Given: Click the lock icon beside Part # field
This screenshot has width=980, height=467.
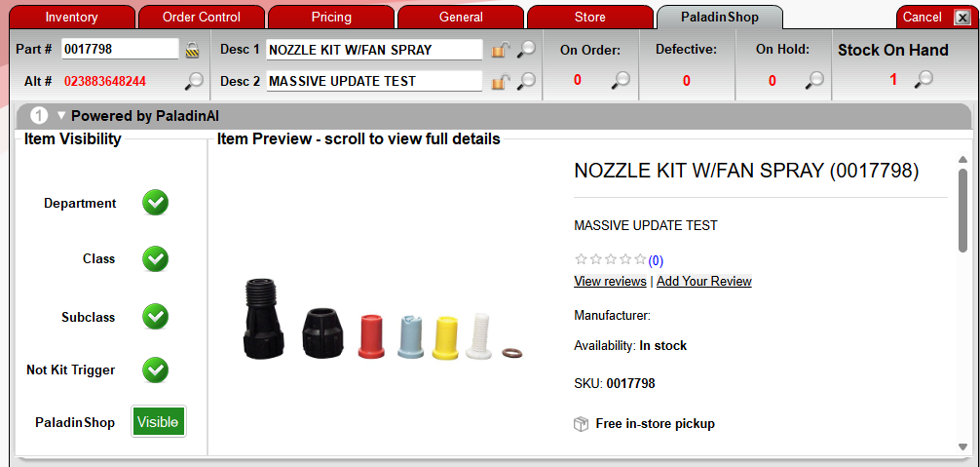Looking at the screenshot, I should click(192, 50).
